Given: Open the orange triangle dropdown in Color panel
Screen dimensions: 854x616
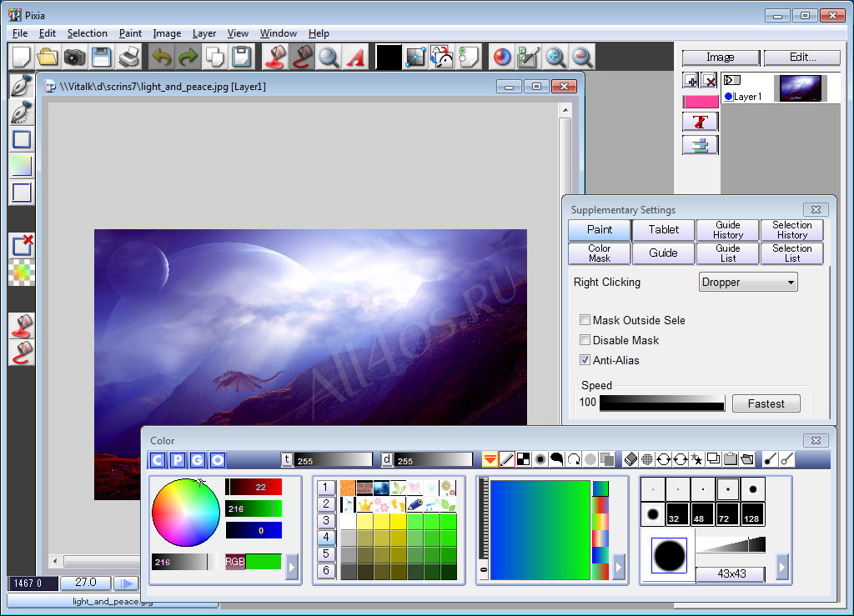Looking at the screenshot, I should 490,459.
